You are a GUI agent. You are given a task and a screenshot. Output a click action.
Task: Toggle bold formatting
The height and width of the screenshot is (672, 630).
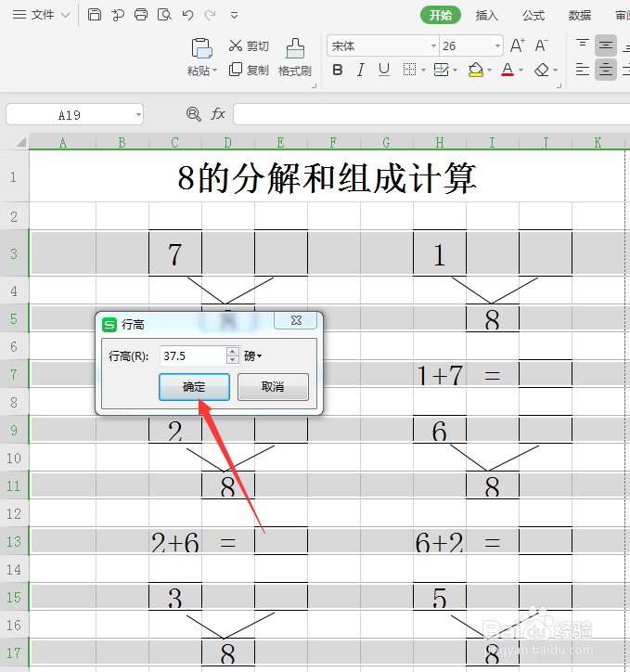click(x=338, y=70)
